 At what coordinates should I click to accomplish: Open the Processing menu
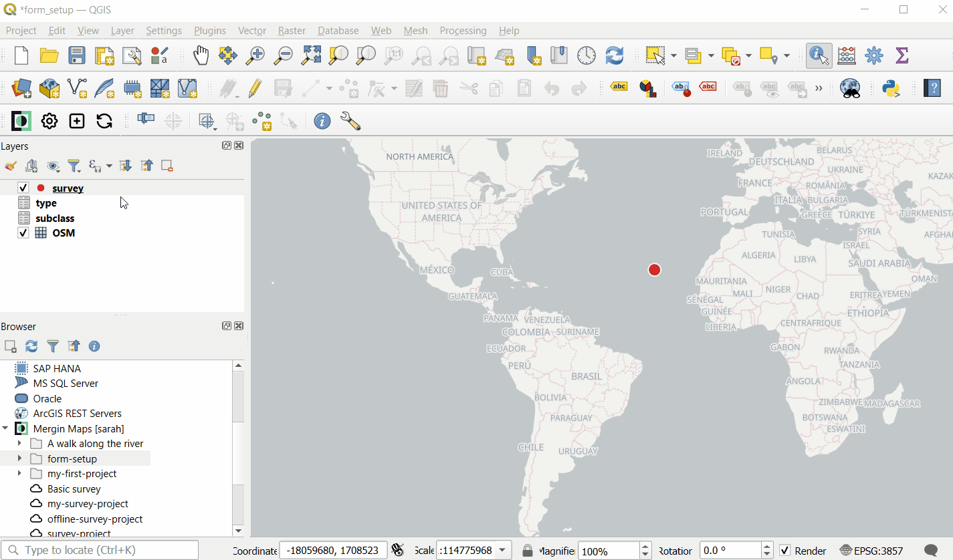click(x=463, y=31)
